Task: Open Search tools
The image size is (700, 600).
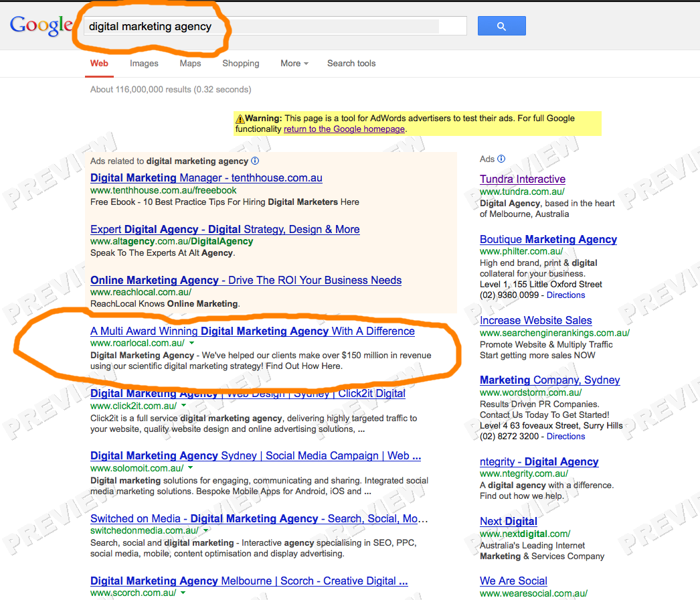Action: (351, 64)
